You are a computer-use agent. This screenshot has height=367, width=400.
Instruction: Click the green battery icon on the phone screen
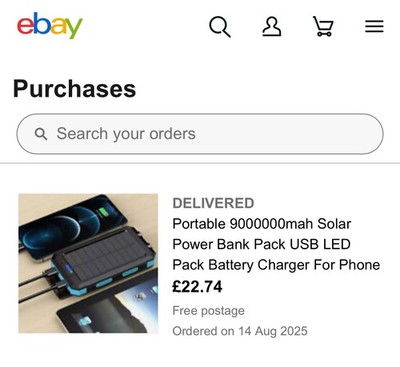coord(102,212)
